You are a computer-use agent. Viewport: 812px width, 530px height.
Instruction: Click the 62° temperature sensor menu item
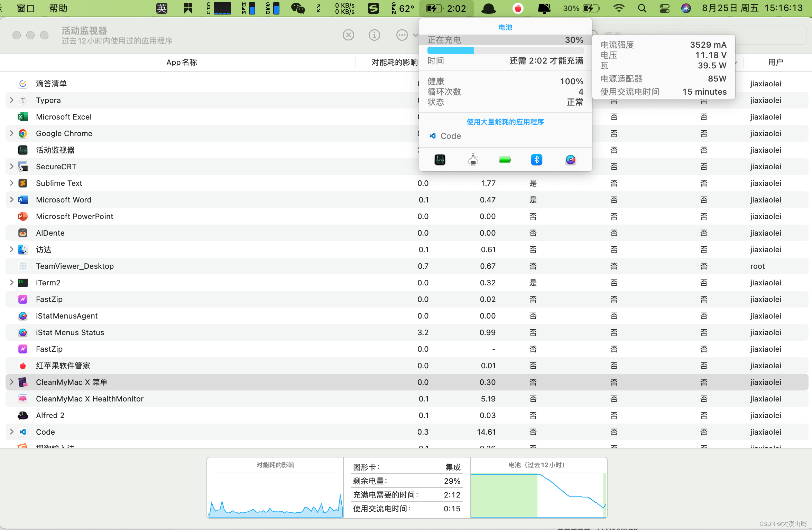pos(403,8)
